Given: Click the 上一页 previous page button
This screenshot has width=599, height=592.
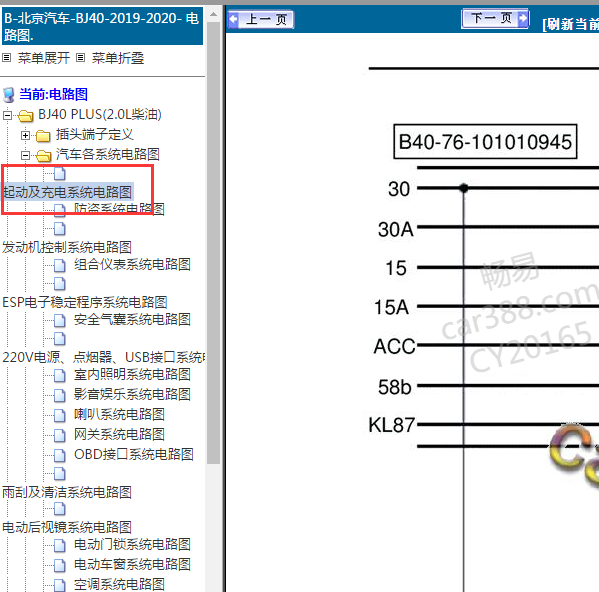Looking at the screenshot, I should point(261,19).
